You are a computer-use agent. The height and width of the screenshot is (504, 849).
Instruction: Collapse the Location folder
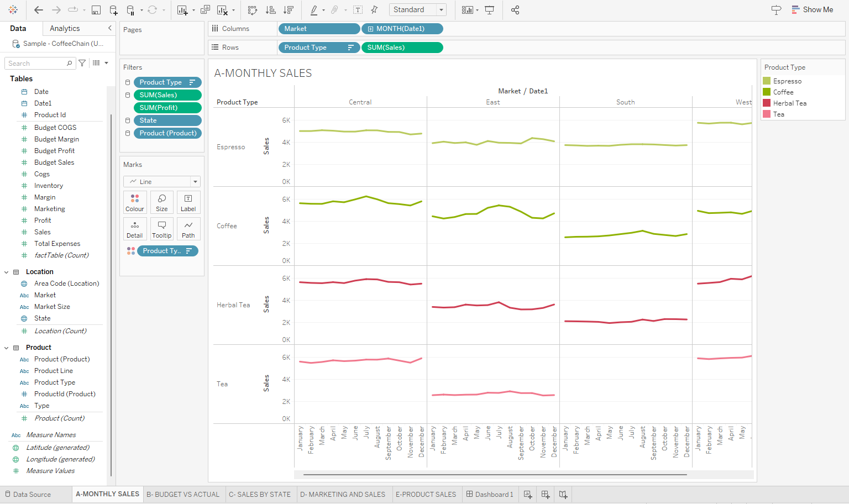(x=7, y=272)
